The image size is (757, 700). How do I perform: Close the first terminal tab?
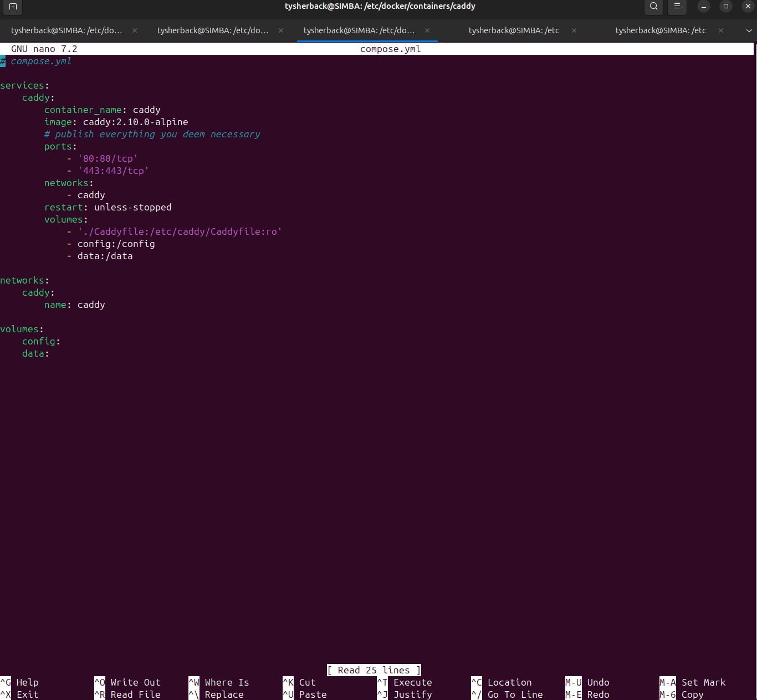[x=135, y=30]
